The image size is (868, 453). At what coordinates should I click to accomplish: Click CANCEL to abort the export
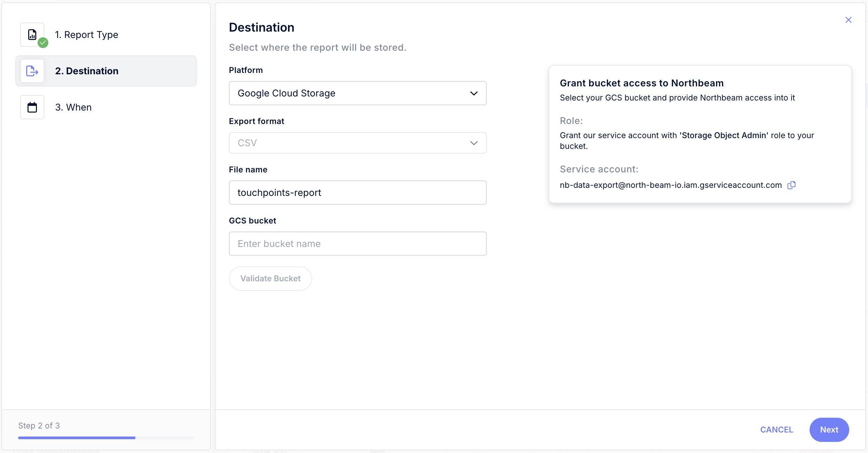pos(776,429)
